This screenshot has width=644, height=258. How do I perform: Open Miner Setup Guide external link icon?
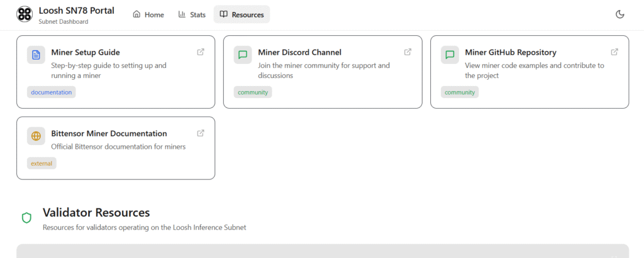[x=201, y=52]
